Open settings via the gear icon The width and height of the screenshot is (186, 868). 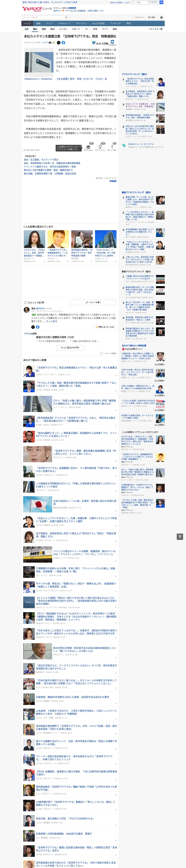(x=161, y=17)
